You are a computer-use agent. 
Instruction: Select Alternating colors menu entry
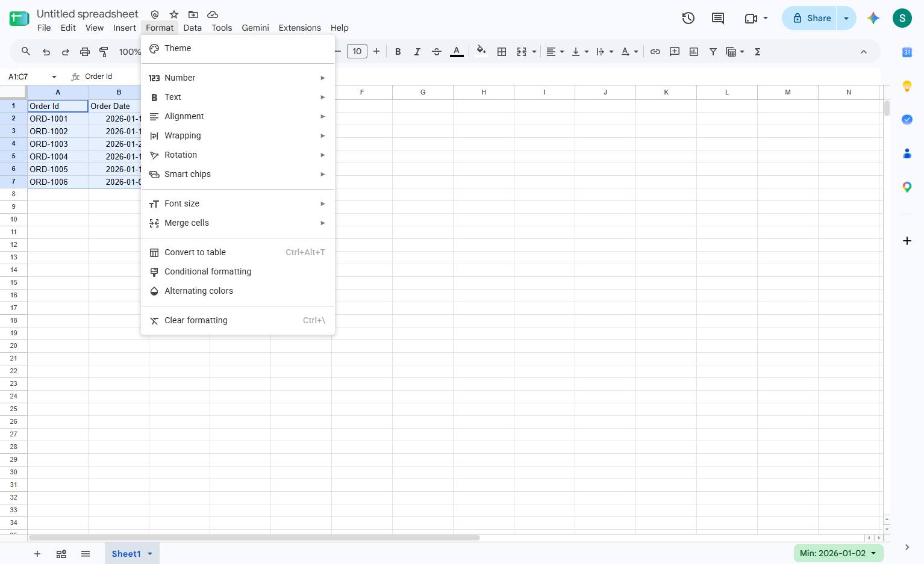point(238,291)
